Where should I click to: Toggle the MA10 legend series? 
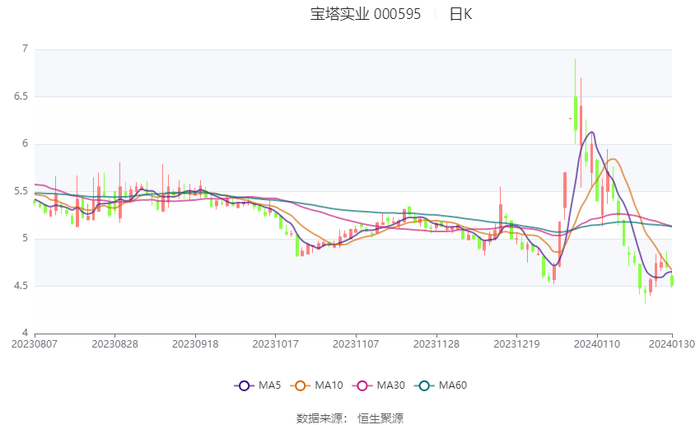317,385
